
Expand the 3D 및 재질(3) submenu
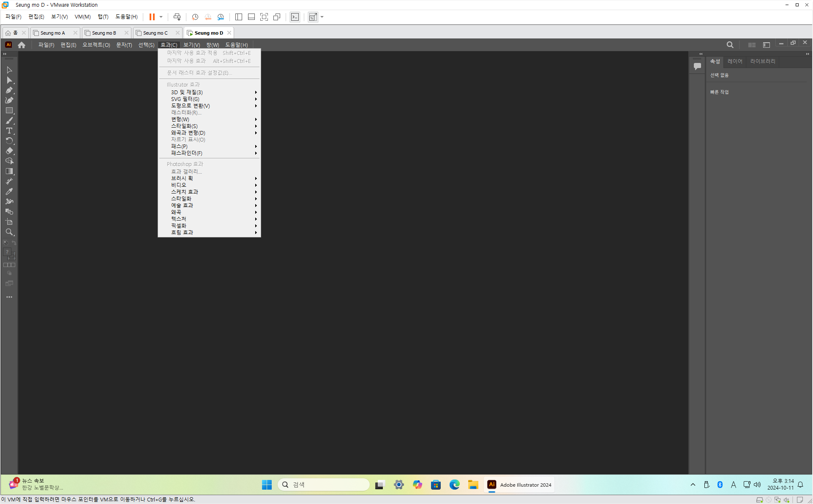pyautogui.click(x=209, y=92)
